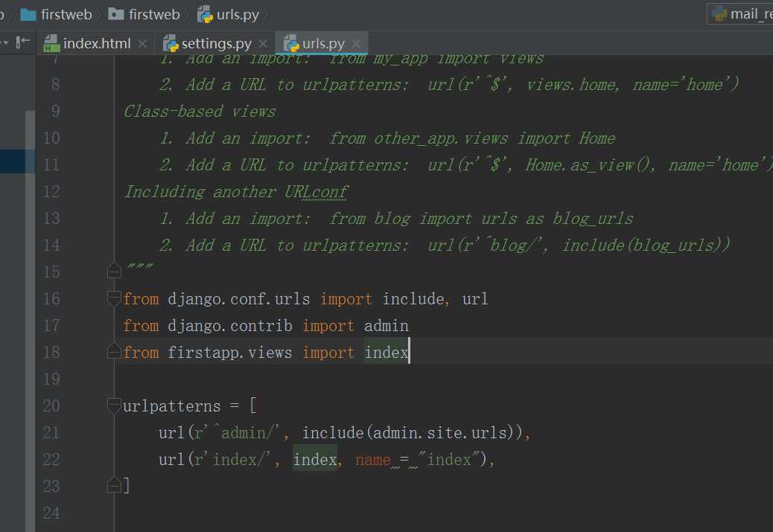Open the mail_re run configuration dropdown
773x532 pixels.
pyautogui.click(x=742, y=14)
